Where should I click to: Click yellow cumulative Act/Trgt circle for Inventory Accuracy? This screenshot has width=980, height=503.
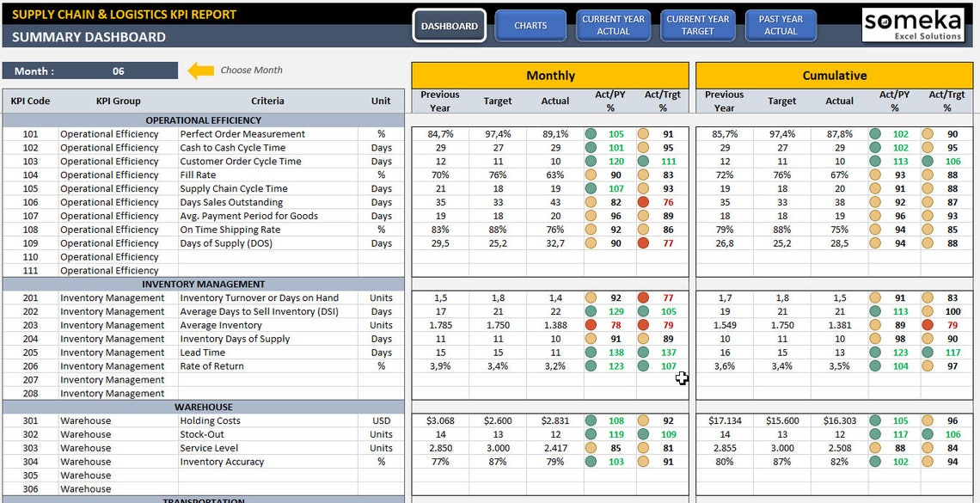(928, 462)
